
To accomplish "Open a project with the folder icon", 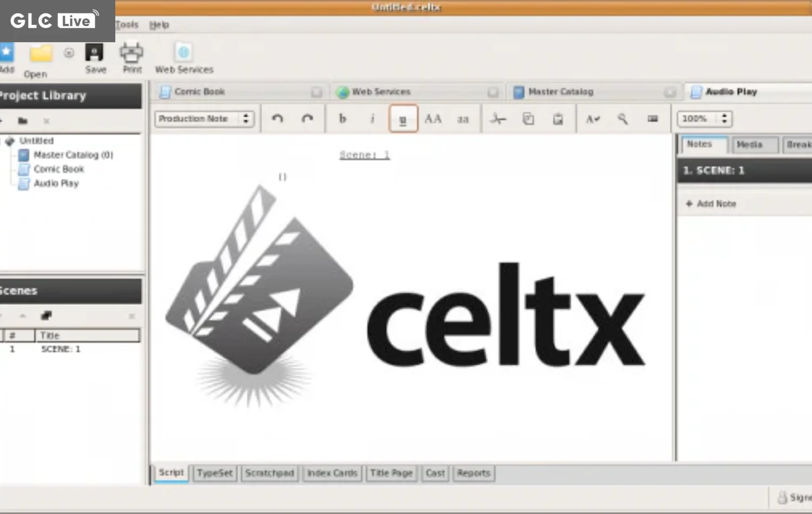I will click(41, 54).
